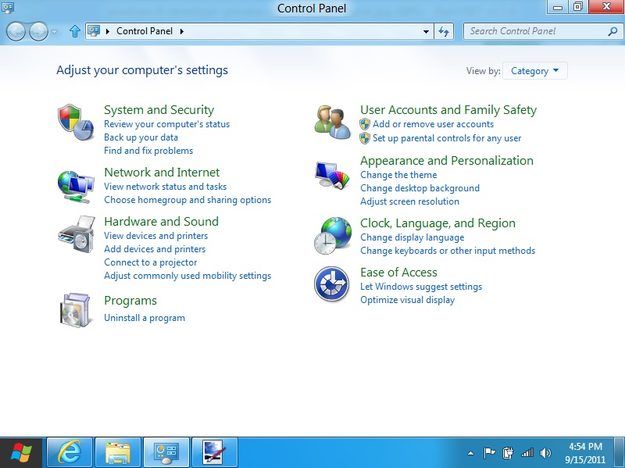This screenshot has height=468, width=625.
Task: Click View devices and printers link
Action: click(156, 236)
